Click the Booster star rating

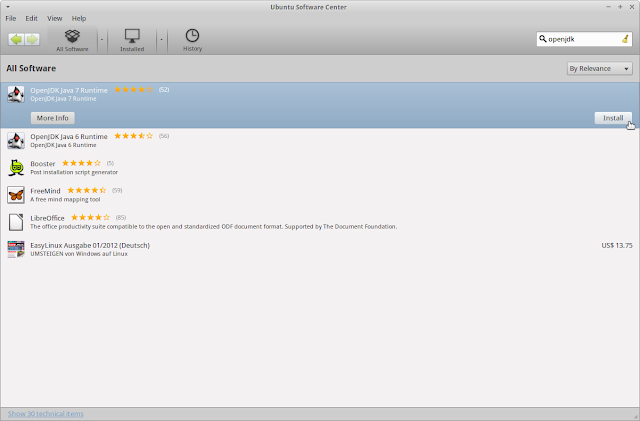[x=81, y=163]
